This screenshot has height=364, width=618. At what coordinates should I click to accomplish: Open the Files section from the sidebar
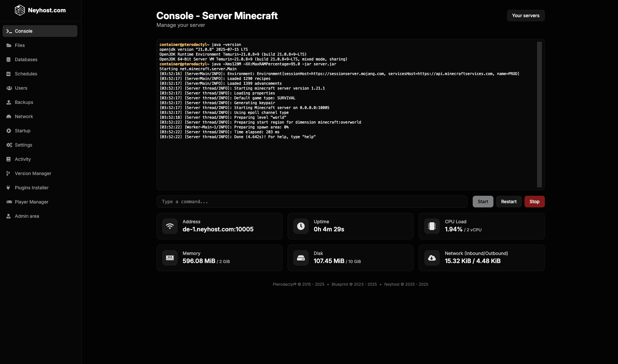click(x=19, y=45)
